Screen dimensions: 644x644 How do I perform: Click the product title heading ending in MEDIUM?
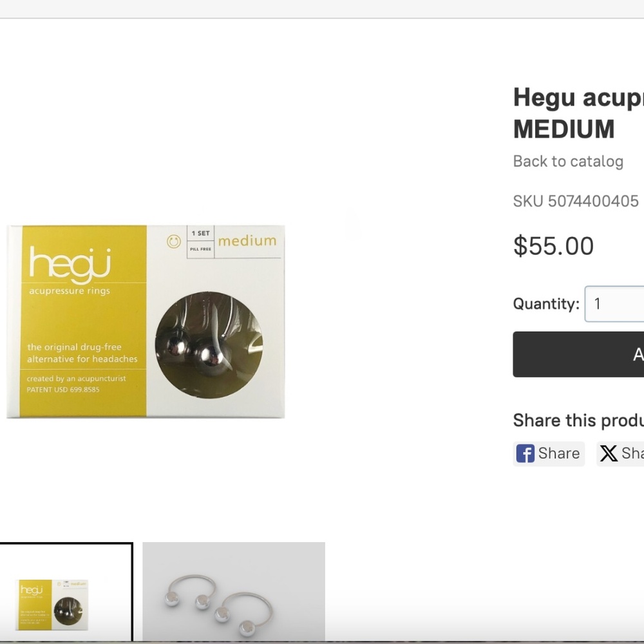point(578,113)
